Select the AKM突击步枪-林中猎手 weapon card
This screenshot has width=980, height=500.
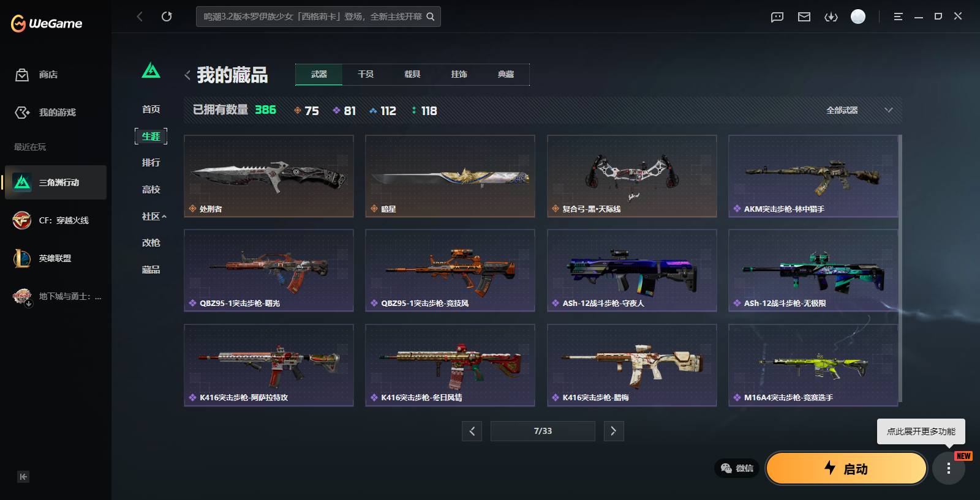click(813, 176)
